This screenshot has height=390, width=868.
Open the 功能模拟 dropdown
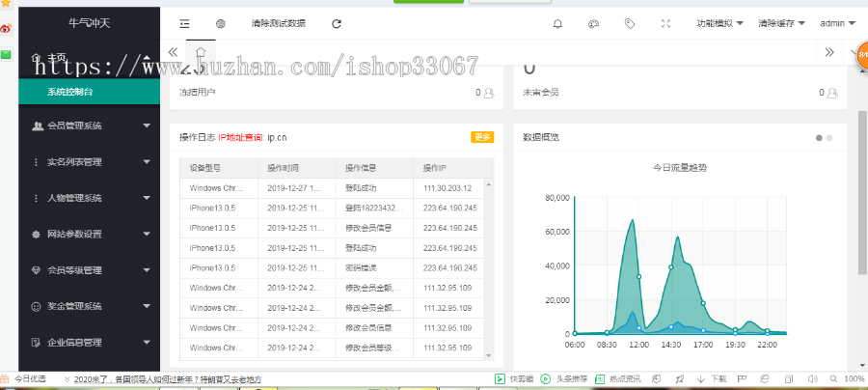pos(719,23)
